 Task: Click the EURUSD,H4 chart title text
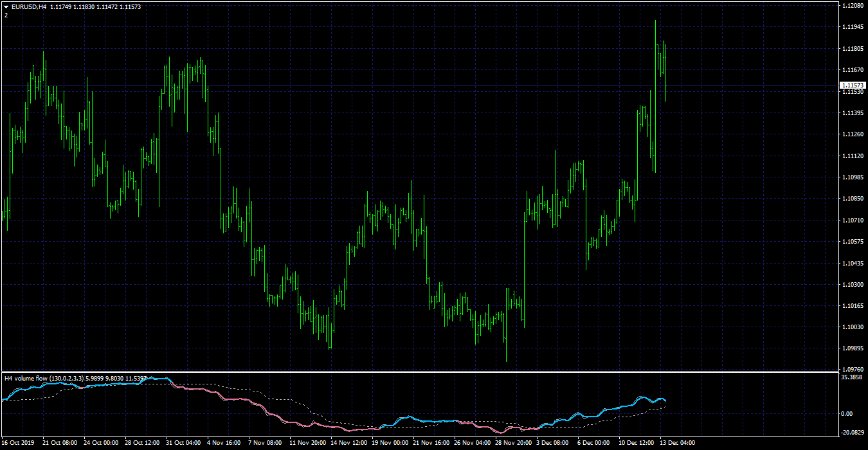29,6
